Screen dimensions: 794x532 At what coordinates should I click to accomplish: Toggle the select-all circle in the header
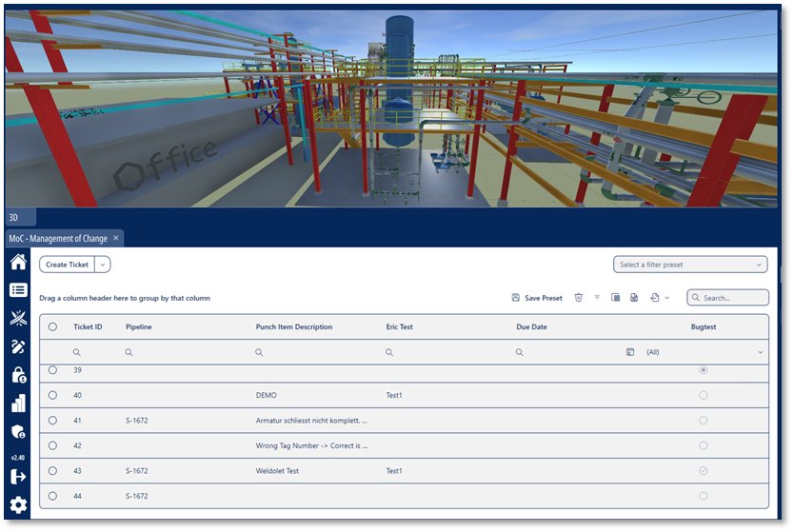52,327
